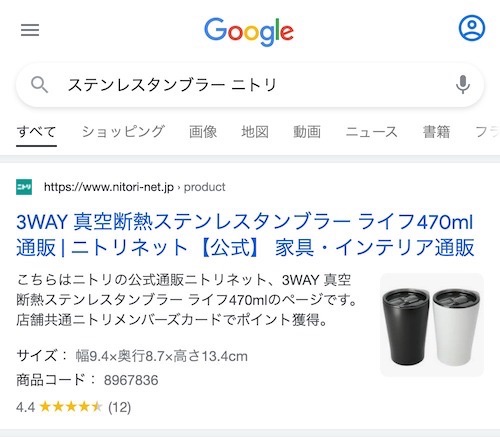This screenshot has height=437, width=500.
Task: Open the account profile icon
Action: point(472,28)
